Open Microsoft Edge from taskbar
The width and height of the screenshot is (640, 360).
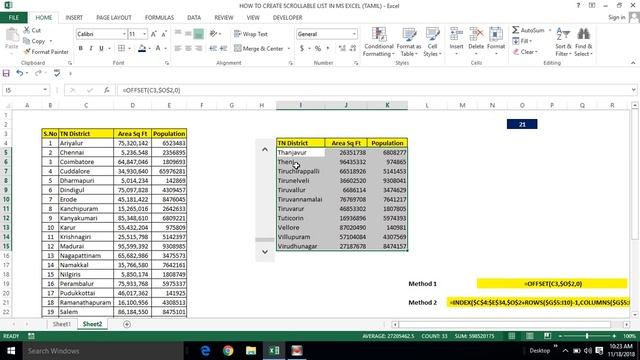point(205,351)
